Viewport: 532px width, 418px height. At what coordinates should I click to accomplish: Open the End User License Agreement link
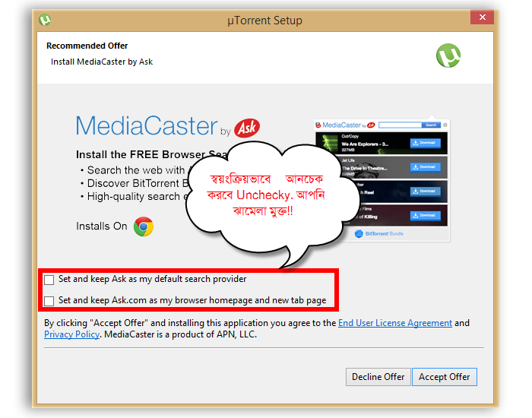(395, 323)
